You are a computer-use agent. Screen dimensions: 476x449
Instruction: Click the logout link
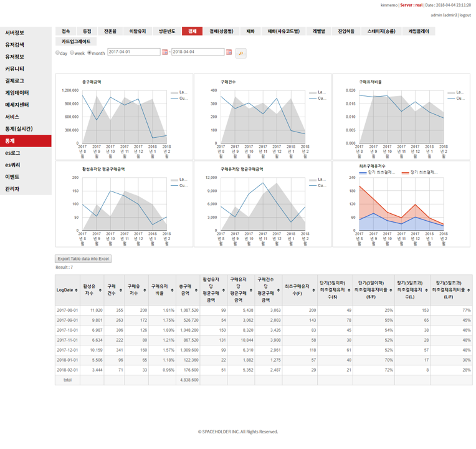465,14
